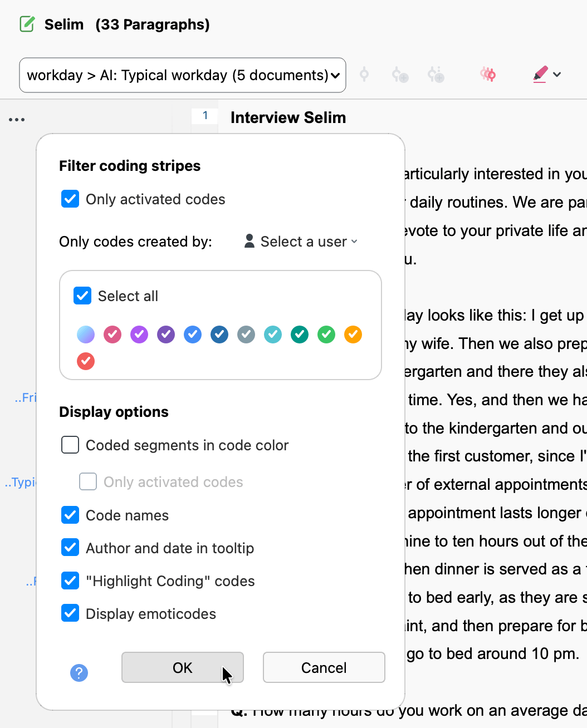Viewport: 587px width, 728px height.
Task: Open the green memo icon beside Selim
Action: [27, 24]
